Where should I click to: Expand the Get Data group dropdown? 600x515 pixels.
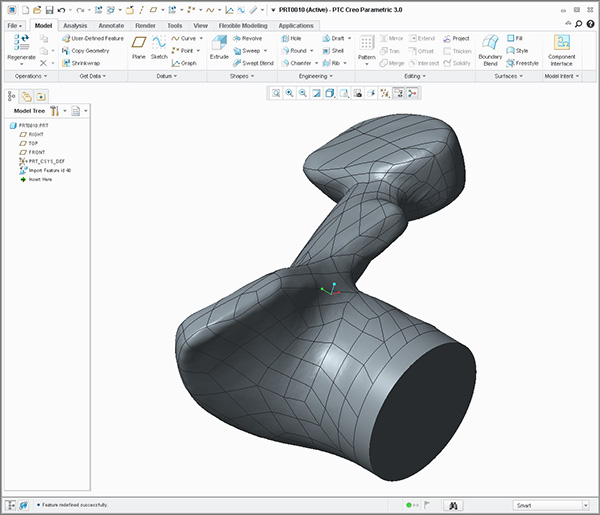coord(93,76)
